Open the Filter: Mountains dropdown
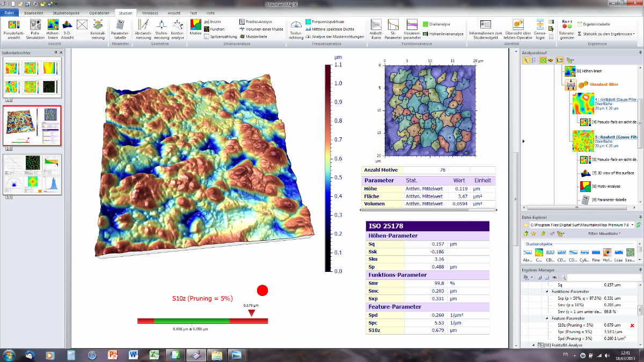 (x=605, y=233)
